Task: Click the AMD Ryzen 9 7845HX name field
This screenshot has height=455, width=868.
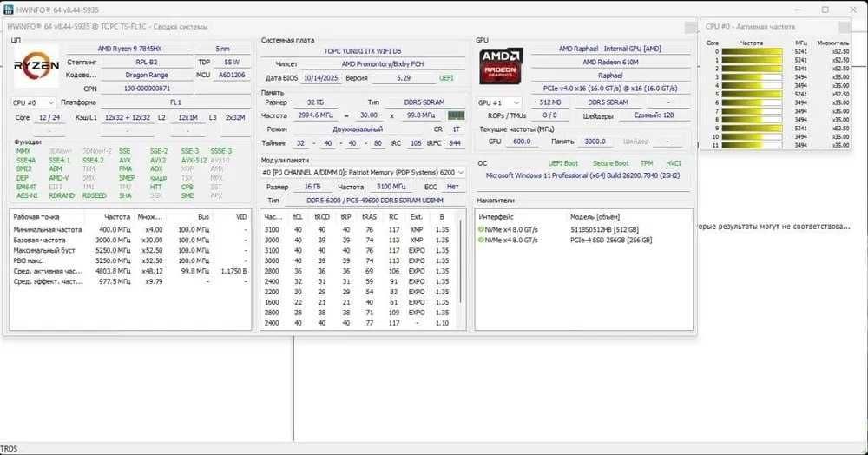Action: (x=129, y=49)
